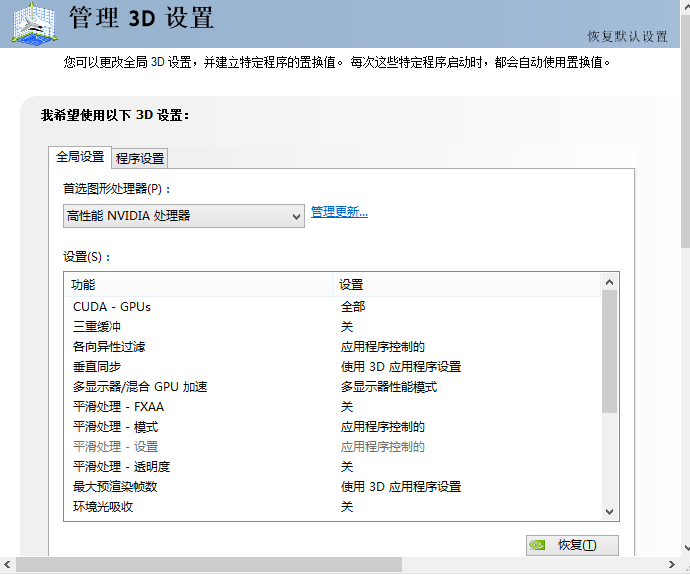Select the 最大预渲染帧数 row
Screen dimensions: 690x575
pyautogui.click(x=333, y=487)
